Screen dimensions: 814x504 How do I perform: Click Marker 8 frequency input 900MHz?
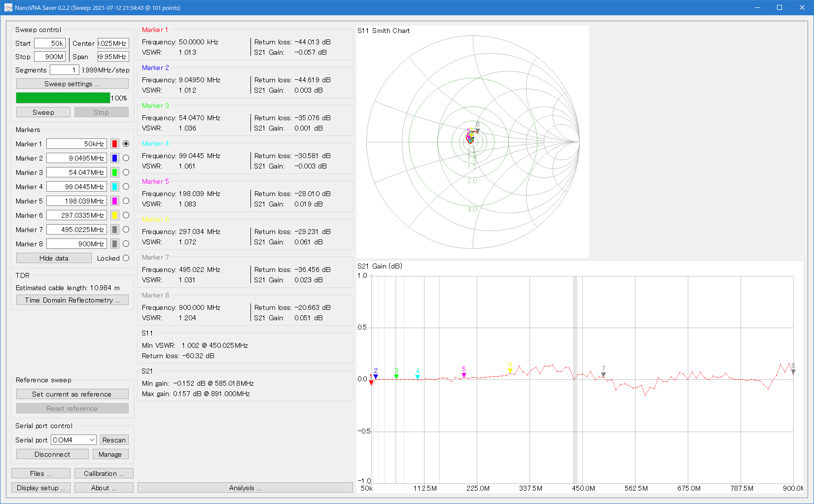click(76, 244)
